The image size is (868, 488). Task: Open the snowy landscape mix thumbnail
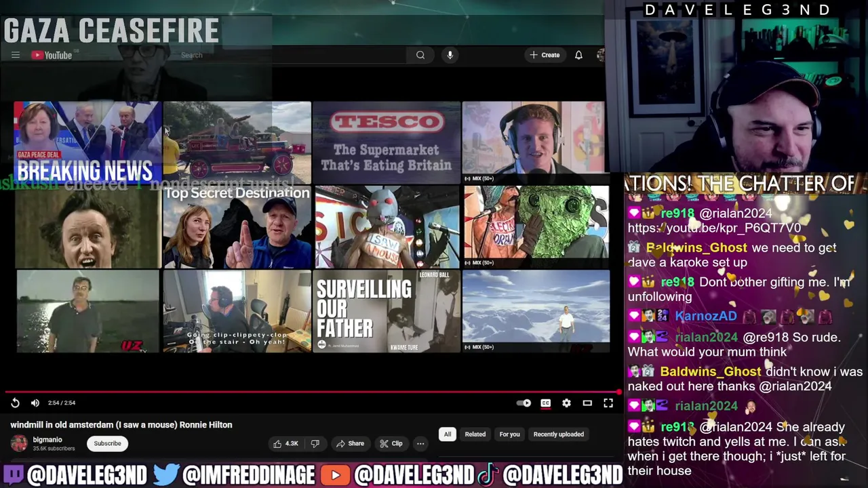536,311
